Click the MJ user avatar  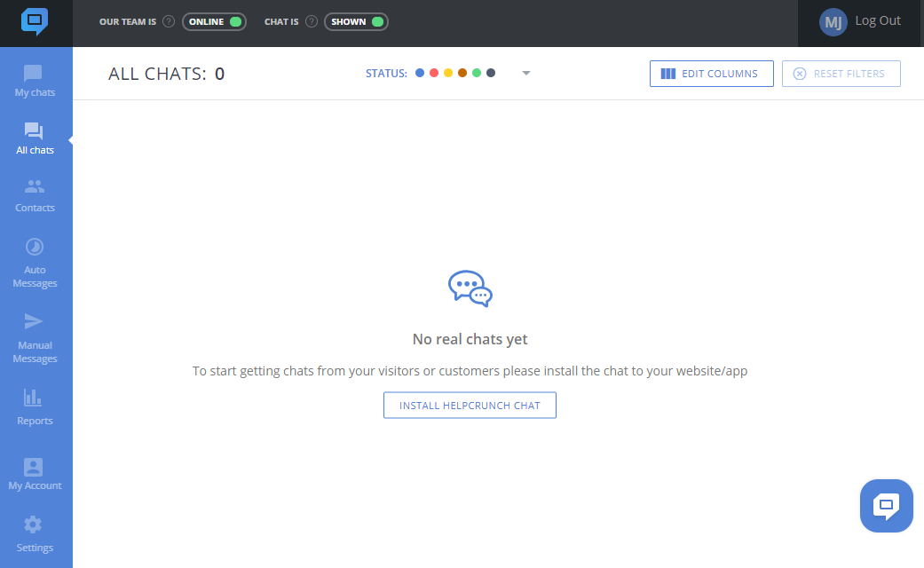tap(833, 22)
